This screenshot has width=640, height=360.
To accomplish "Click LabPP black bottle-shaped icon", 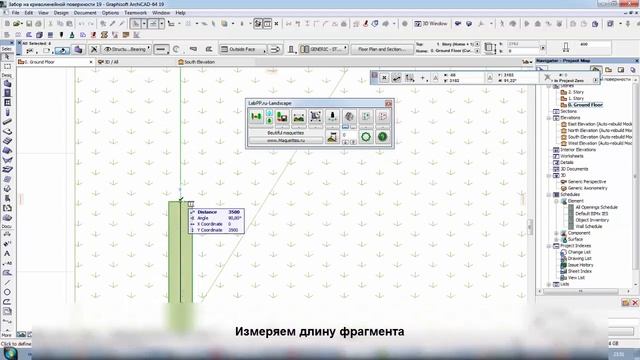I will 332,117.
